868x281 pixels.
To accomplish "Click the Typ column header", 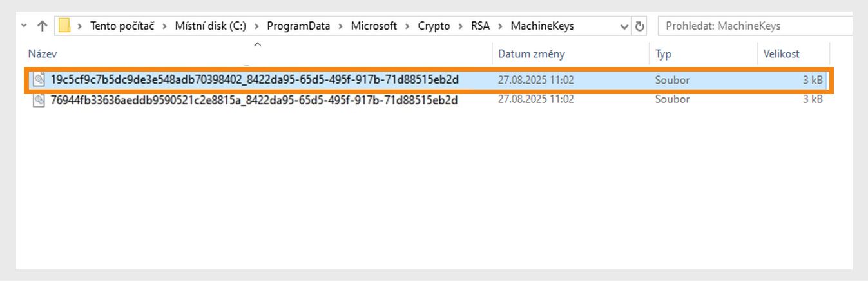I will tap(663, 54).
